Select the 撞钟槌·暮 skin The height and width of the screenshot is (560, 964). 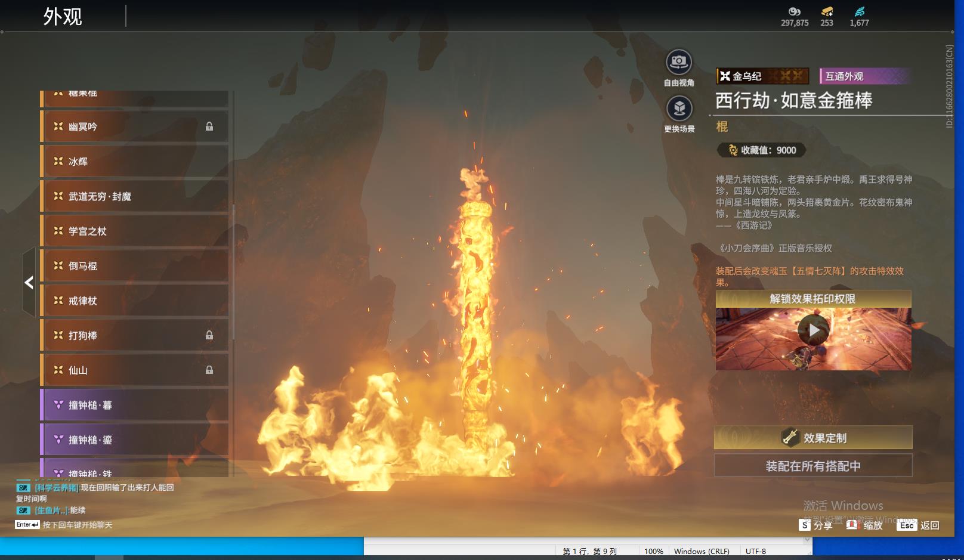click(134, 405)
